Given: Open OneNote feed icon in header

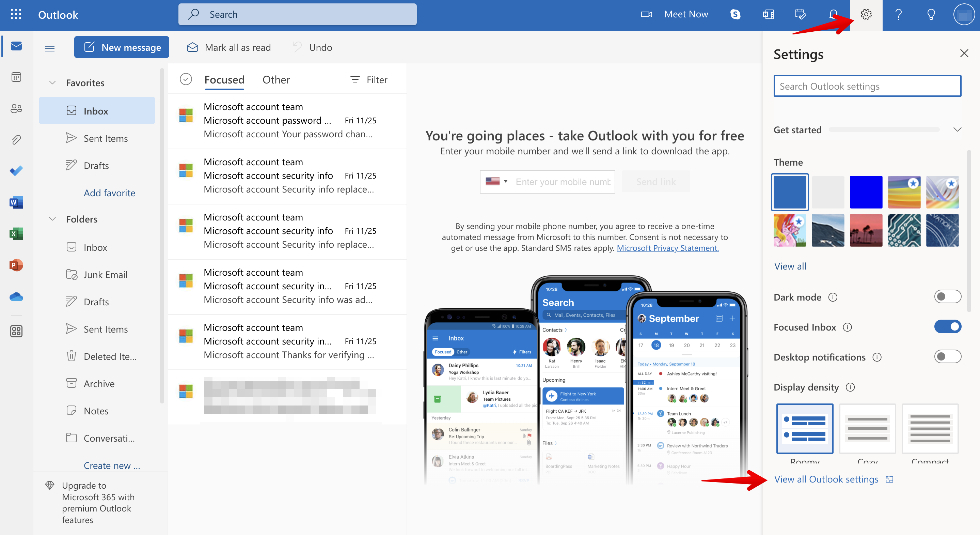Looking at the screenshot, I should click(768, 14).
